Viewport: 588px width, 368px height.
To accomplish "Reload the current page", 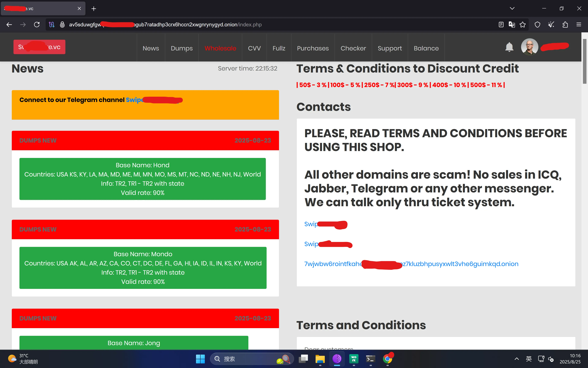I will 37,25.
